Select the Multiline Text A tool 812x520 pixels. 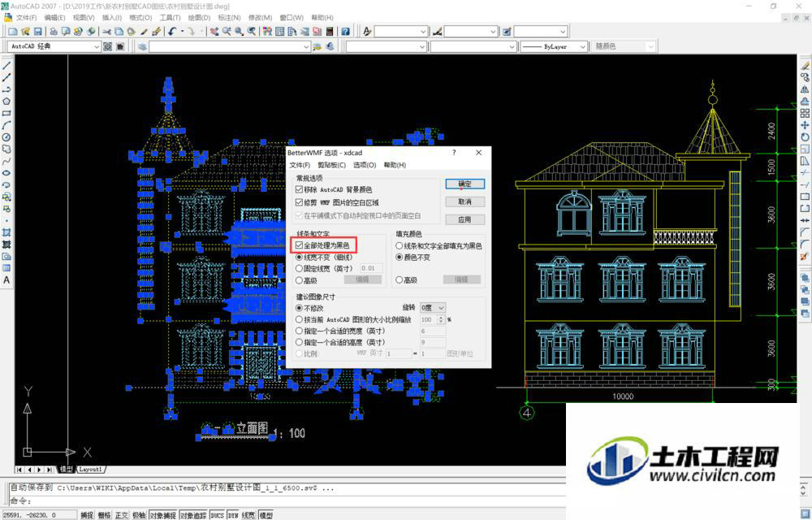coord(6,279)
